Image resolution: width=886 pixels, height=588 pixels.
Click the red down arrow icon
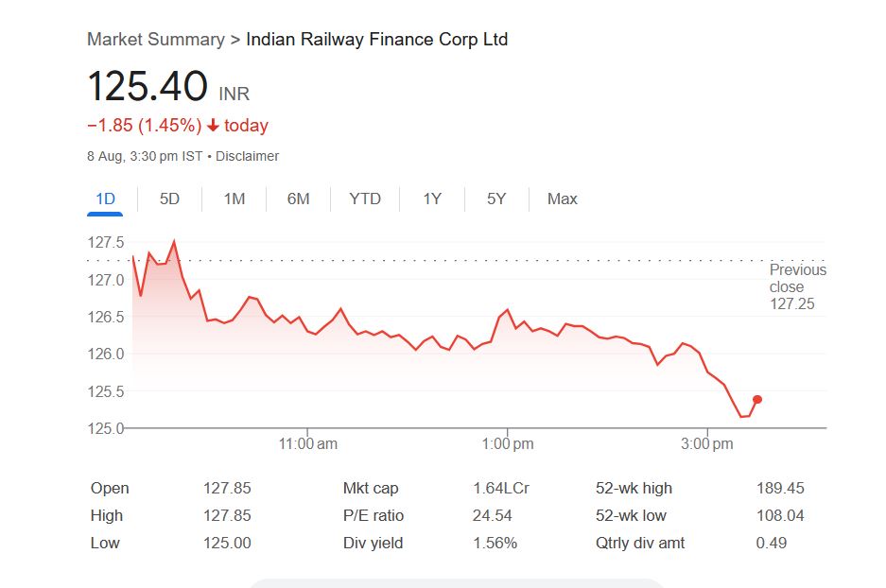pos(214,126)
